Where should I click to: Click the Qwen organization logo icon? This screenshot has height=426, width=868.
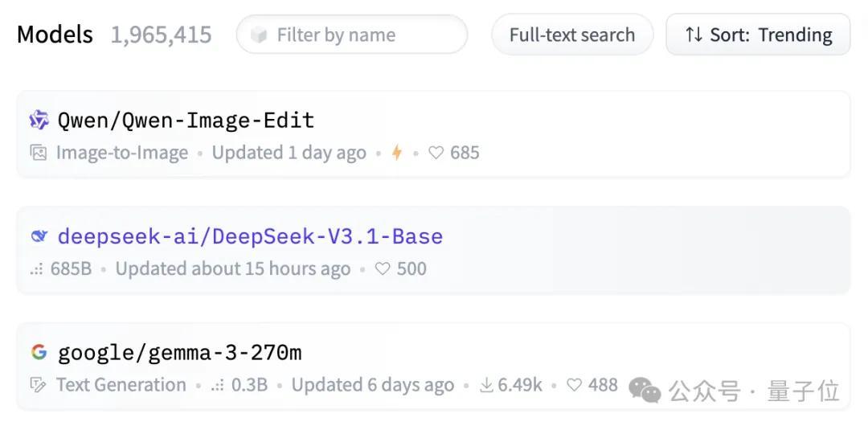[39, 120]
